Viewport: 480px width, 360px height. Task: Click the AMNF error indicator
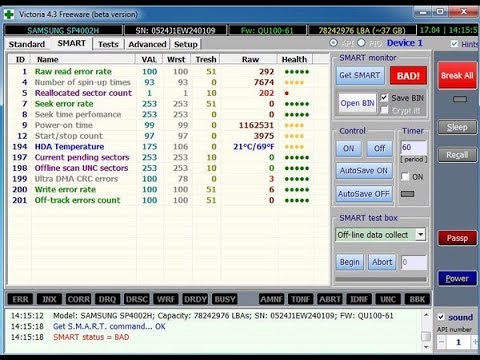point(272,299)
